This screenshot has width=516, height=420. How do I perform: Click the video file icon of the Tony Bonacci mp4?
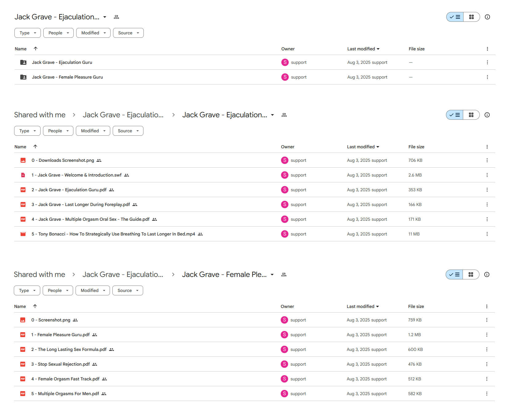tap(23, 234)
